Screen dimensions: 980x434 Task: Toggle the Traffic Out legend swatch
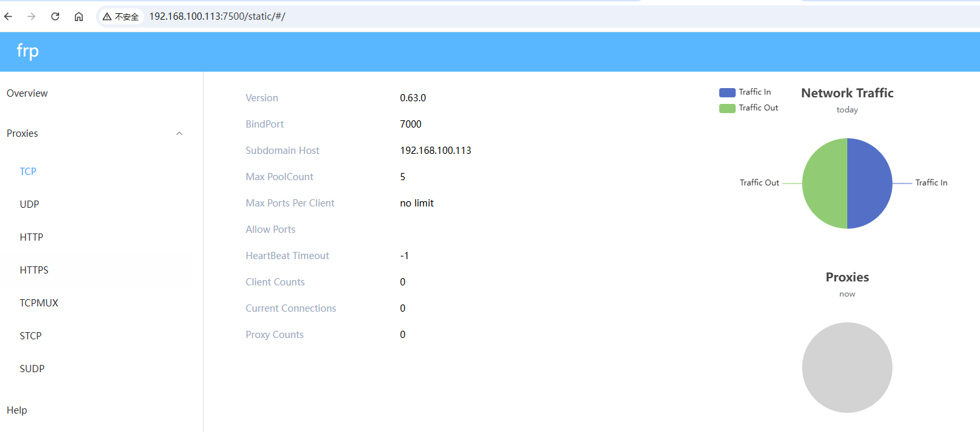pyautogui.click(x=727, y=108)
